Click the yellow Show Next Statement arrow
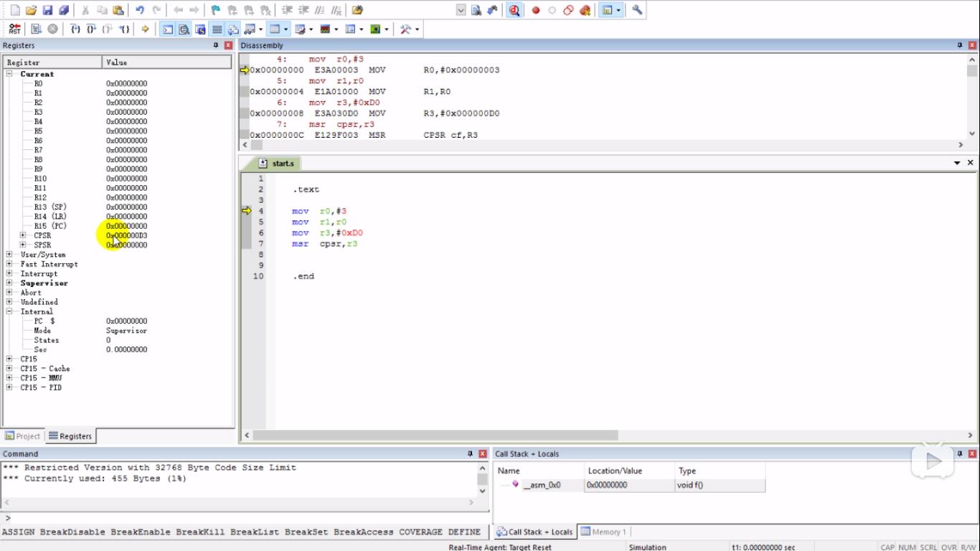 (145, 29)
